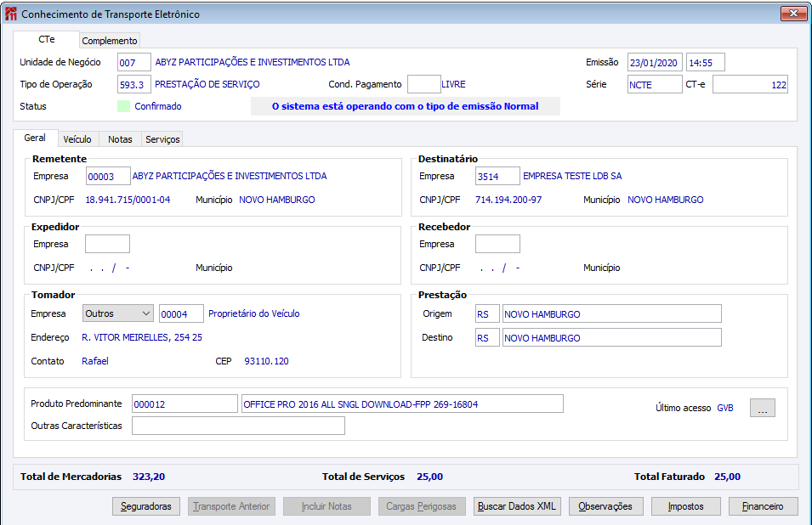Click the Confirmado status text

(x=158, y=106)
